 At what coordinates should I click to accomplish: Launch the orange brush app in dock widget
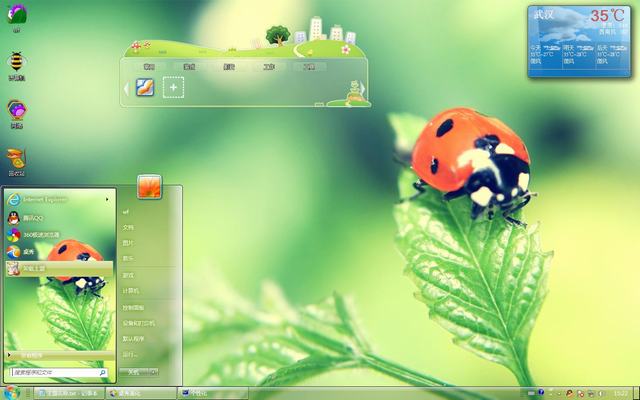tap(145, 87)
